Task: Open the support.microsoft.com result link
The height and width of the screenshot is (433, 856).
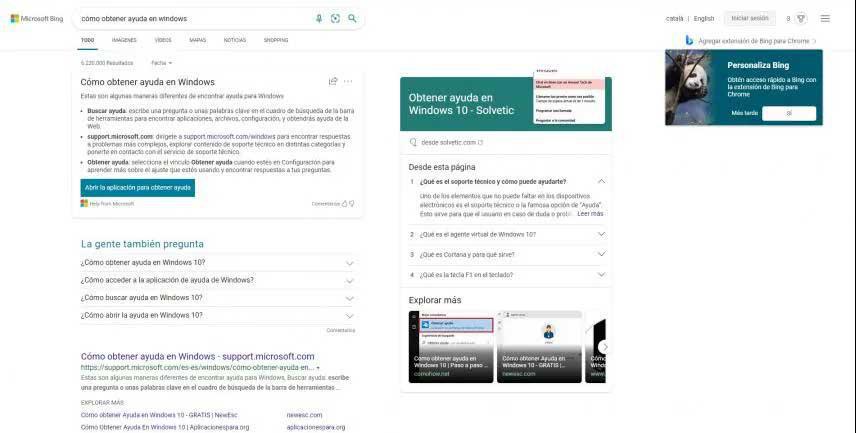Action: click(x=198, y=357)
